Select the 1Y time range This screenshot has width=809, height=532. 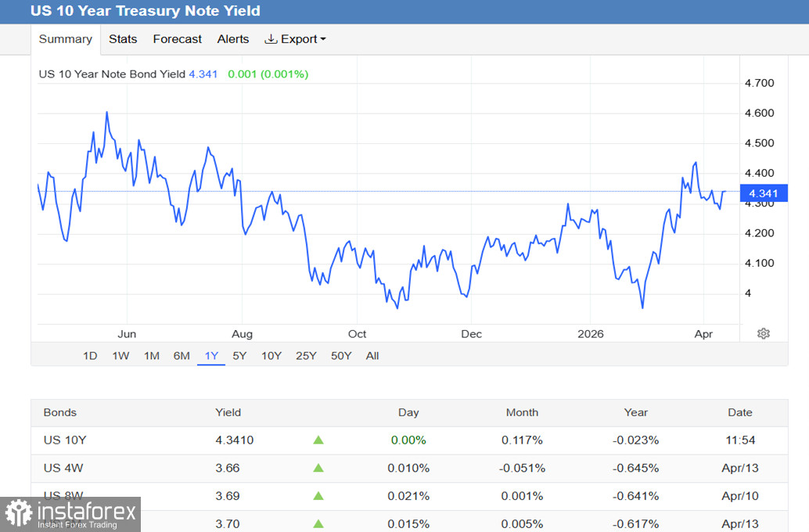click(x=211, y=355)
